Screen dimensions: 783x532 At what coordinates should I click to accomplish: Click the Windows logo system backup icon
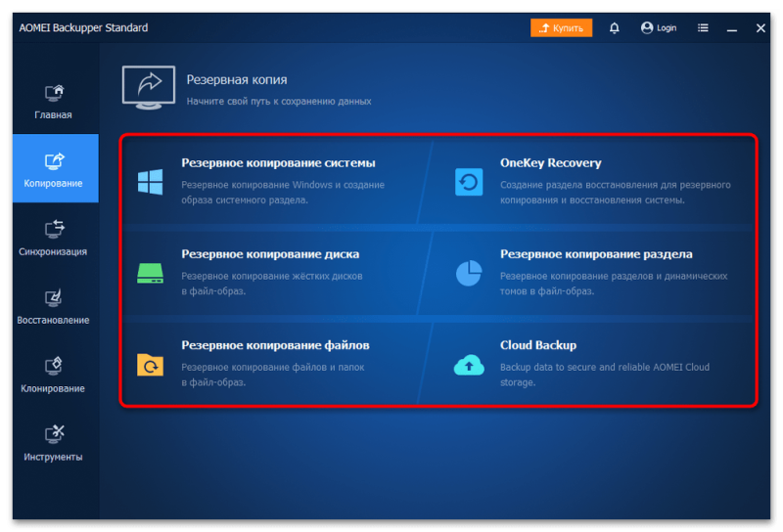pos(151,182)
